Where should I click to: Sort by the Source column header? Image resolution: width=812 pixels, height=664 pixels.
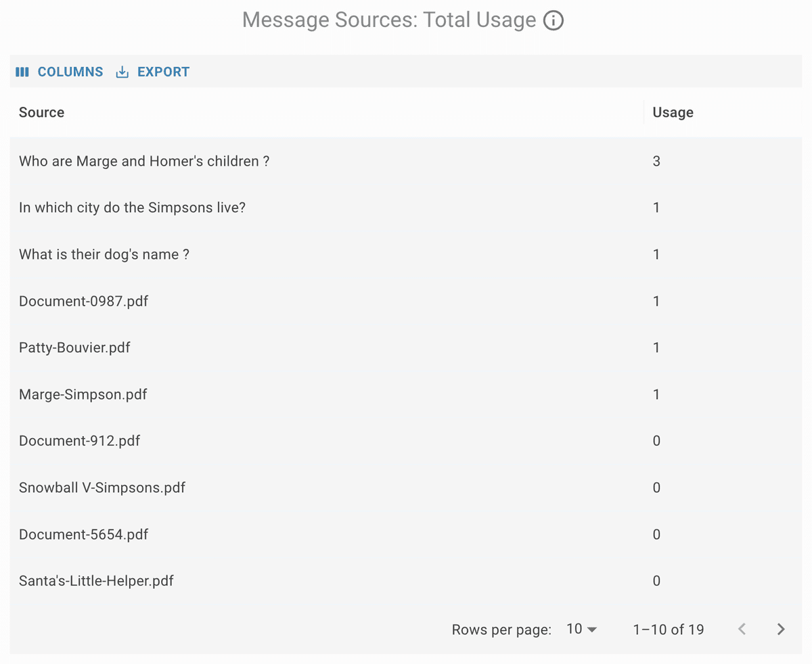click(42, 112)
